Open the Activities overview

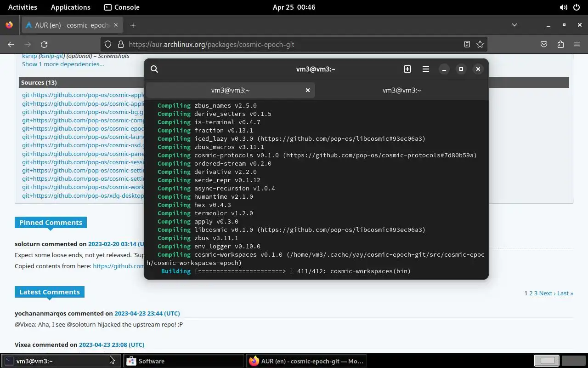pos(23,7)
